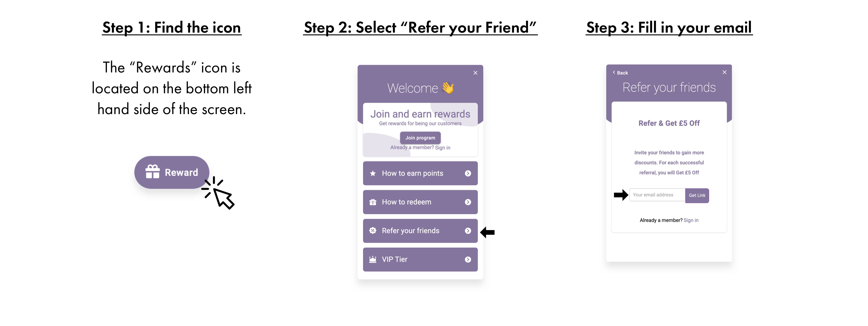This screenshot has width=868, height=326.
Task: Click the Your email address field
Action: (657, 195)
